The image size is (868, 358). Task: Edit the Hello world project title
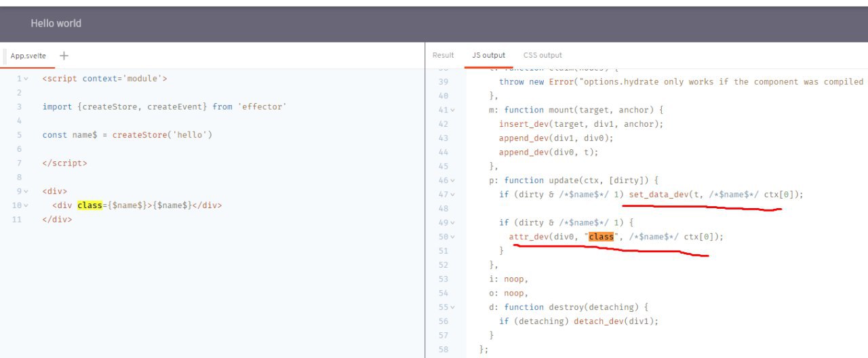pyautogui.click(x=56, y=23)
